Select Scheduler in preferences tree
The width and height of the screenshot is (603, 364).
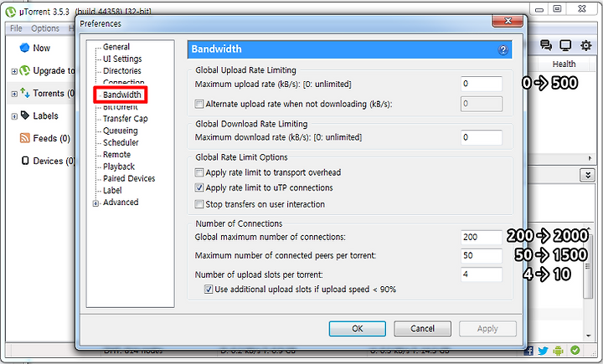[x=121, y=142]
